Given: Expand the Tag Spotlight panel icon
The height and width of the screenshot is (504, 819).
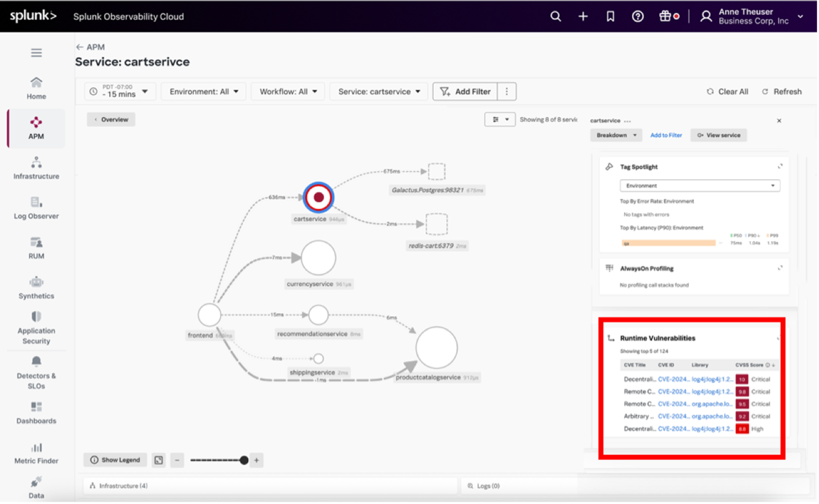Looking at the screenshot, I should (780, 166).
